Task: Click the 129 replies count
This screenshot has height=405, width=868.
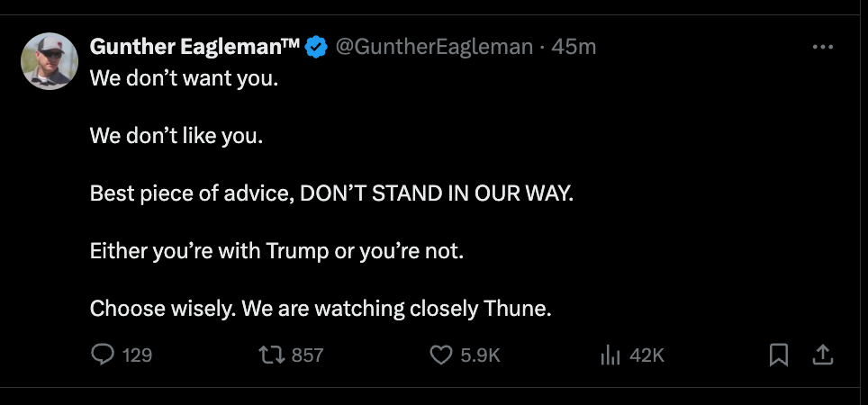Action: (137, 355)
